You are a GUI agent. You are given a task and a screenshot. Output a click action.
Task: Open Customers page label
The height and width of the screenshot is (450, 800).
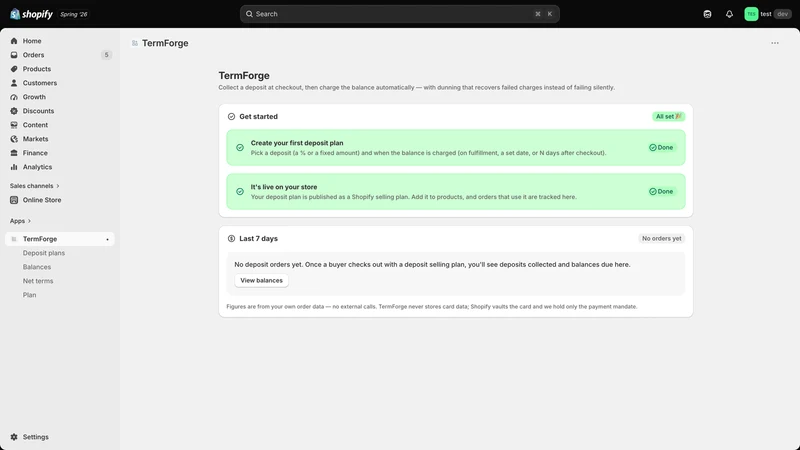click(x=40, y=83)
